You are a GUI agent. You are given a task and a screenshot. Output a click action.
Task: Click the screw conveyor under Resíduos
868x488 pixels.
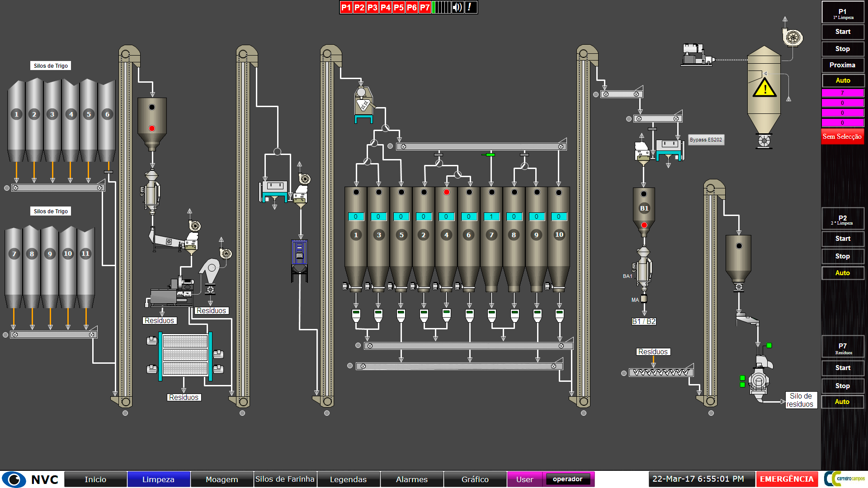(x=661, y=373)
